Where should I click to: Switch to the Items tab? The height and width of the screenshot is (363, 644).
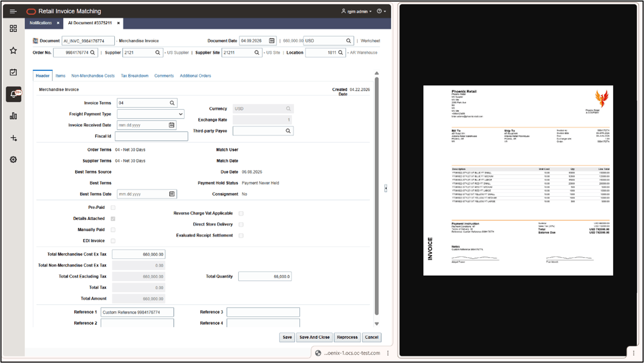coord(60,76)
